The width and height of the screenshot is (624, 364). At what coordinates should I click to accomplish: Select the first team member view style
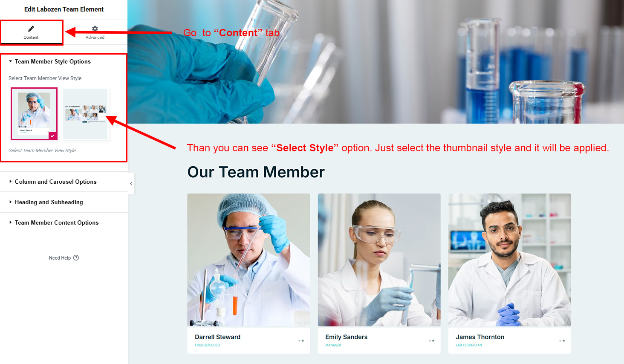point(34,114)
